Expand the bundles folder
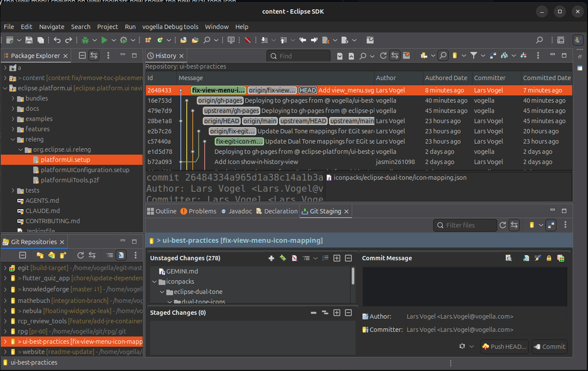The height and width of the screenshot is (371, 588). point(14,98)
